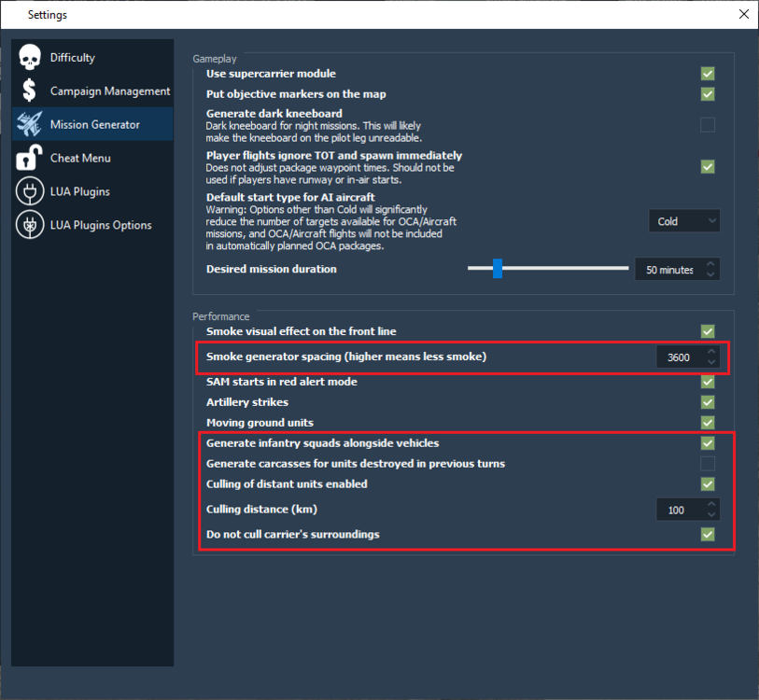This screenshot has width=759, height=700.
Task: Toggle Culling of distant units enabled
Action: point(708,484)
